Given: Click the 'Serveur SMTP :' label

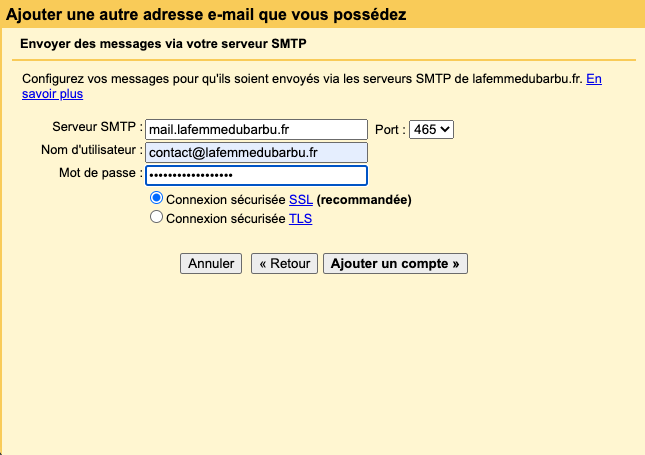Looking at the screenshot, I should pyautogui.click(x=97, y=129).
